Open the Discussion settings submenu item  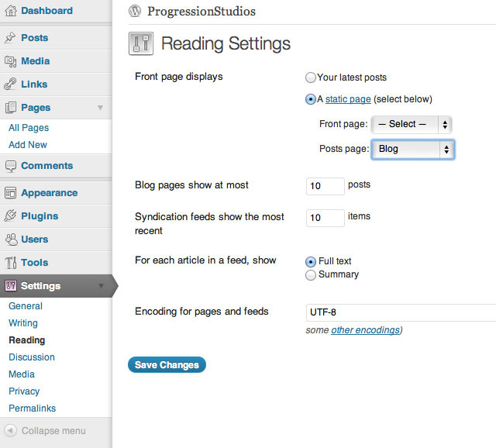32,357
